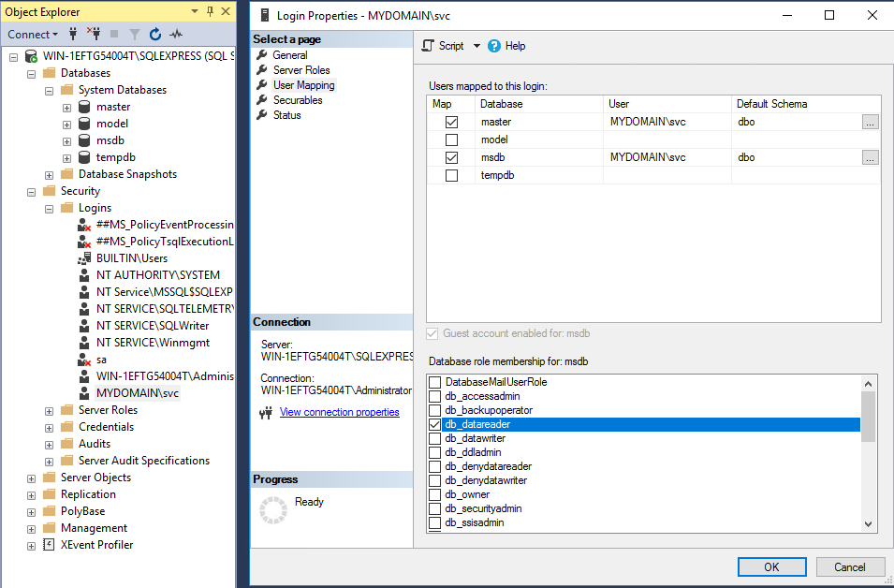
Task: Click the XEvent Profiler icon in tree
Action: coord(49,545)
